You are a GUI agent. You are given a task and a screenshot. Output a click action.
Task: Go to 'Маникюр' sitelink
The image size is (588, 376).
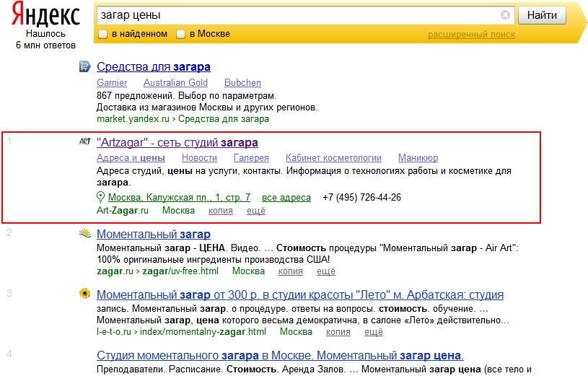click(418, 157)
